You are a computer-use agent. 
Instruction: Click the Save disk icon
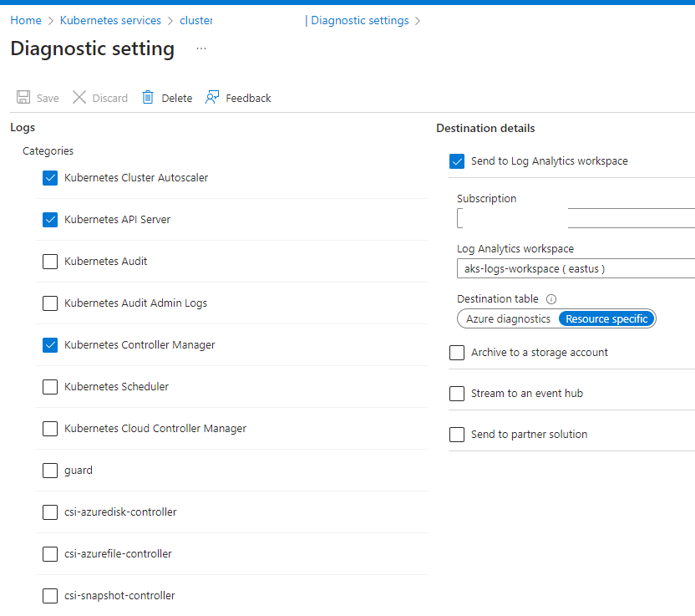(x=23, y=97)
